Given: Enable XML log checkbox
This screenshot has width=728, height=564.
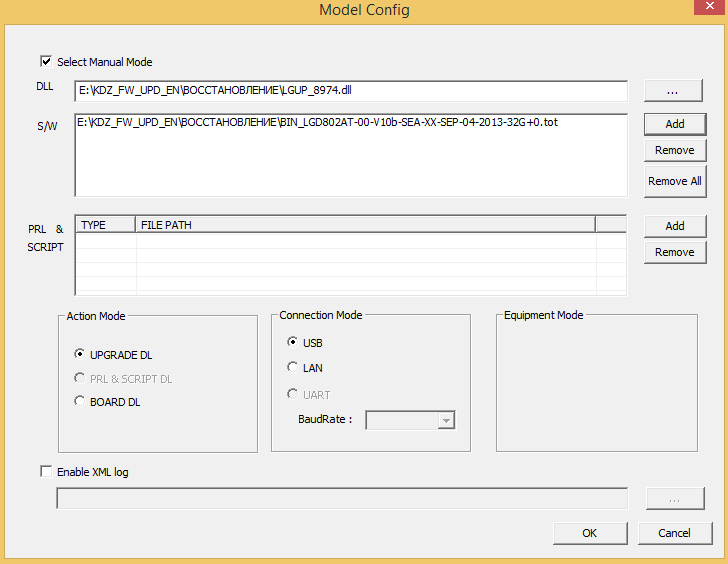Looking at the screenshot, I should pyautogui.click(x=46, y=471).
